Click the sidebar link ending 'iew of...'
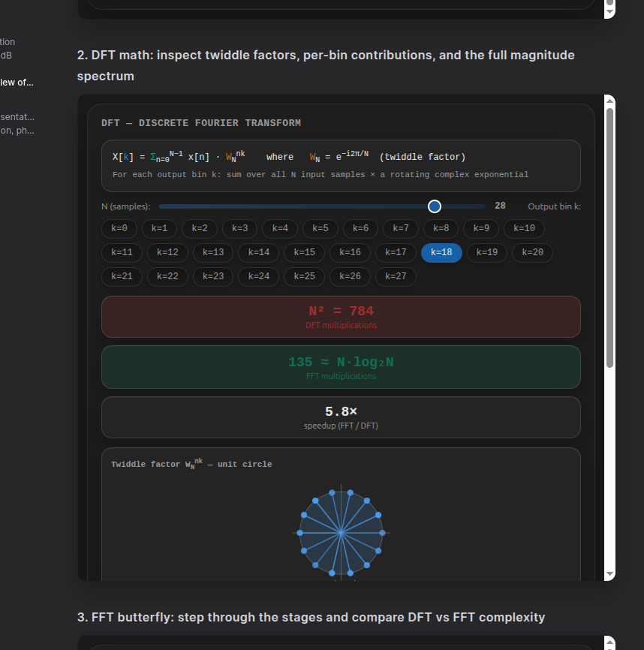 17,83
